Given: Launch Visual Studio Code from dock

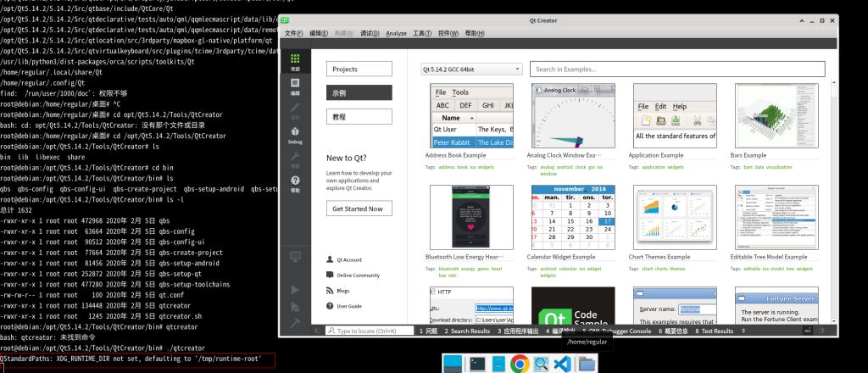Looking at the screenshot, I should (560, 364).
